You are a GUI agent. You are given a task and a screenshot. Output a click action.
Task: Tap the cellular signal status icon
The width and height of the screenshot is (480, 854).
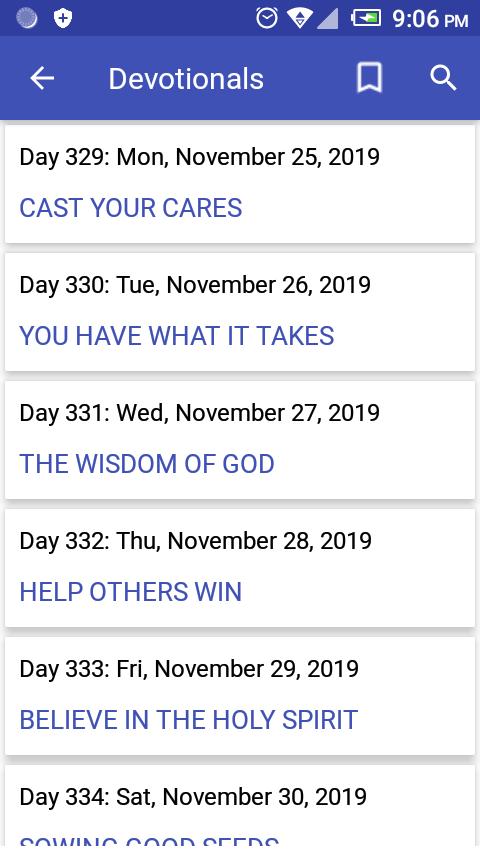pos(327,19)
